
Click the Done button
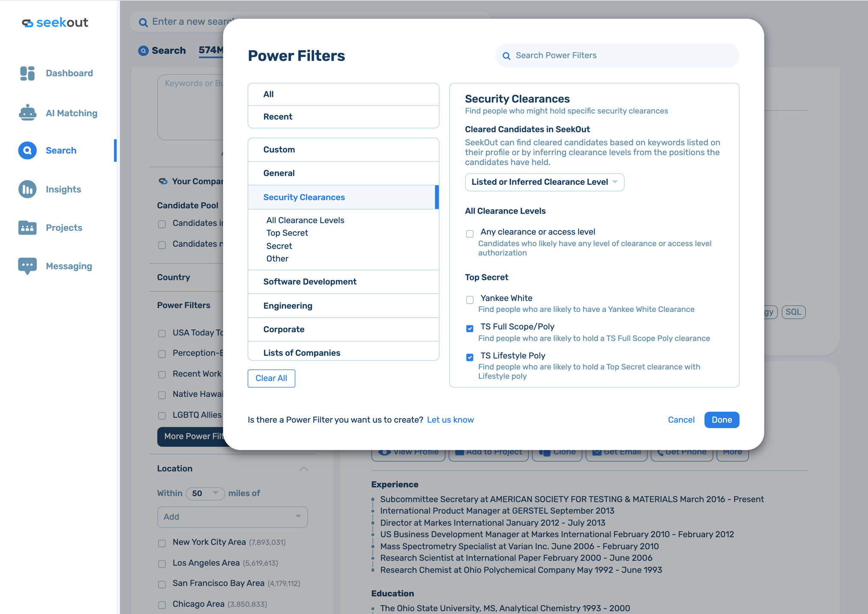click(721, 420)
